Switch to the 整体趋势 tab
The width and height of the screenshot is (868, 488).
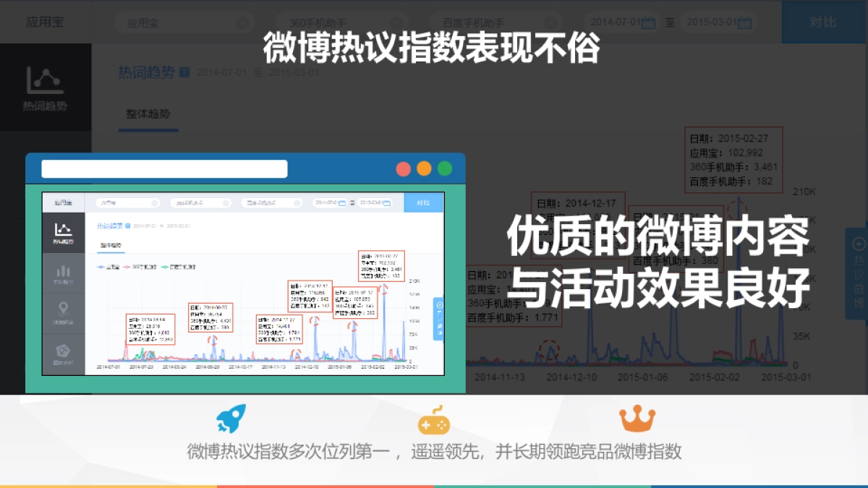click(148, 114)
